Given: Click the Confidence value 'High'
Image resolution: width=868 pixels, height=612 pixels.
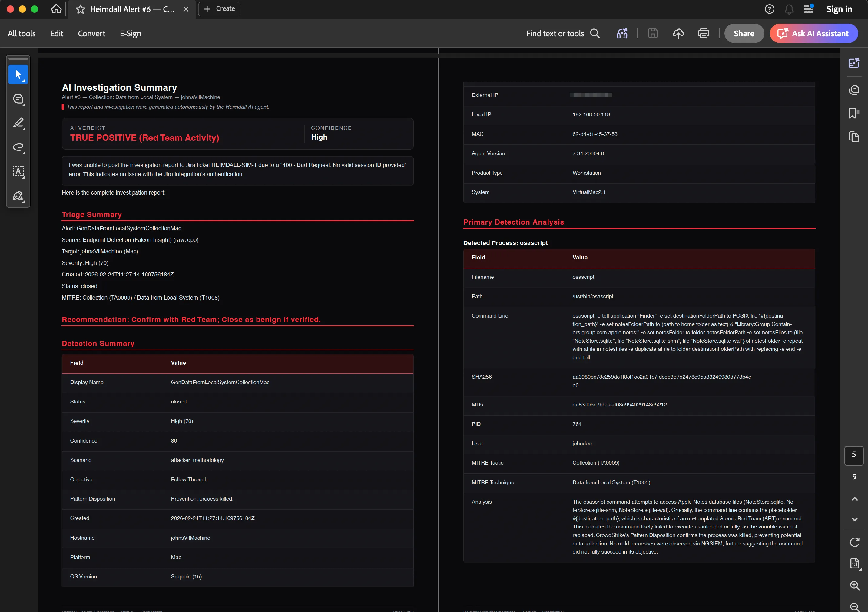Looking at the screenshot, I should point(319,137).
